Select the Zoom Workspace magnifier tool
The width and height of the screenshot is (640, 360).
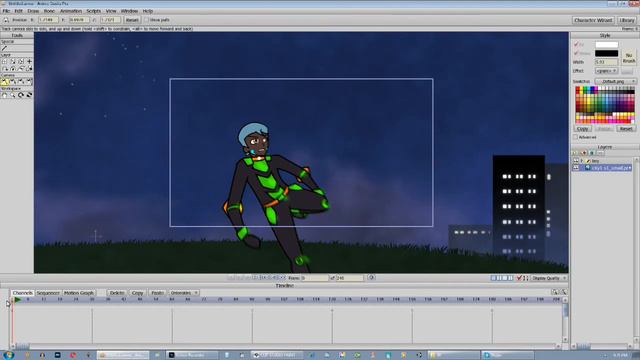13,95
